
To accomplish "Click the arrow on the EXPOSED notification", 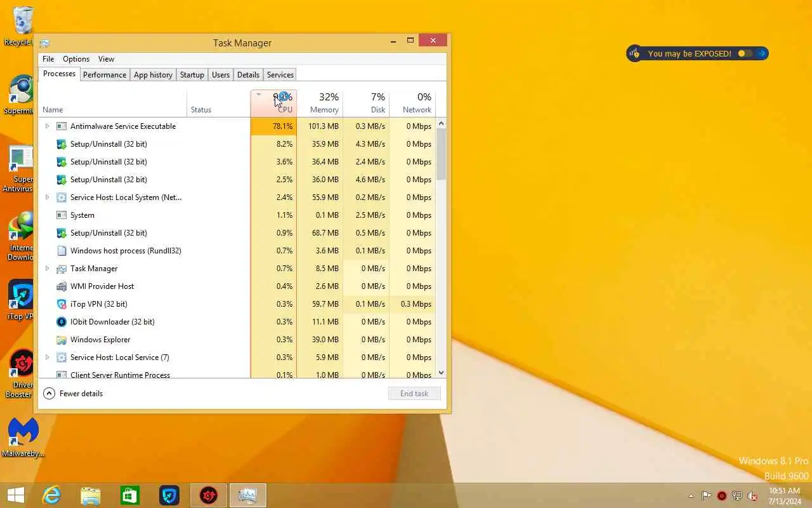I will pyautogui.click(x=762, y=53).
